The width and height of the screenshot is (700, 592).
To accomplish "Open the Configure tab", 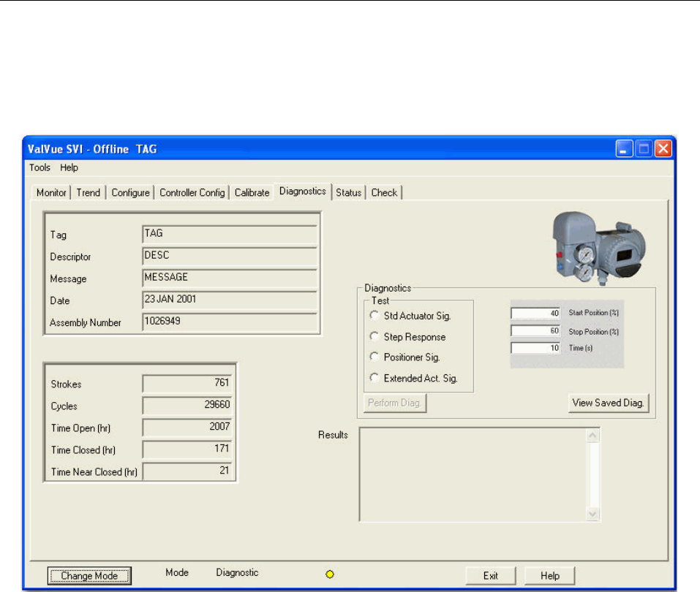I will click(x=130, y=193).
